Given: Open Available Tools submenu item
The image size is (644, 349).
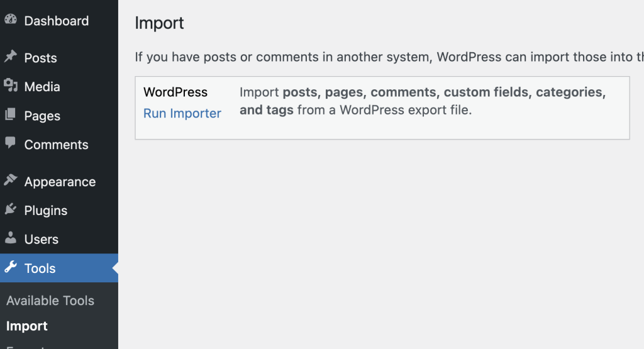Looking at the screenshot, I should point(50,301).
